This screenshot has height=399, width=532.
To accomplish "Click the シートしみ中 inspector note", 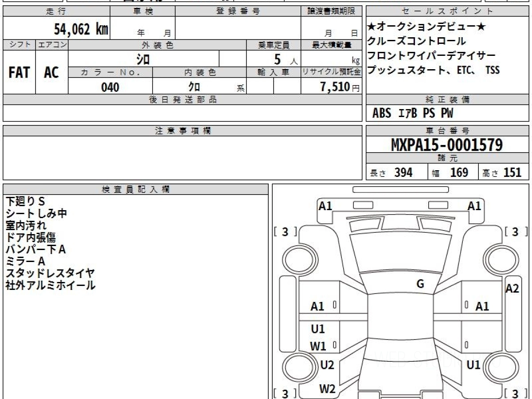I will pyautogui.click(x=36, y=213).
